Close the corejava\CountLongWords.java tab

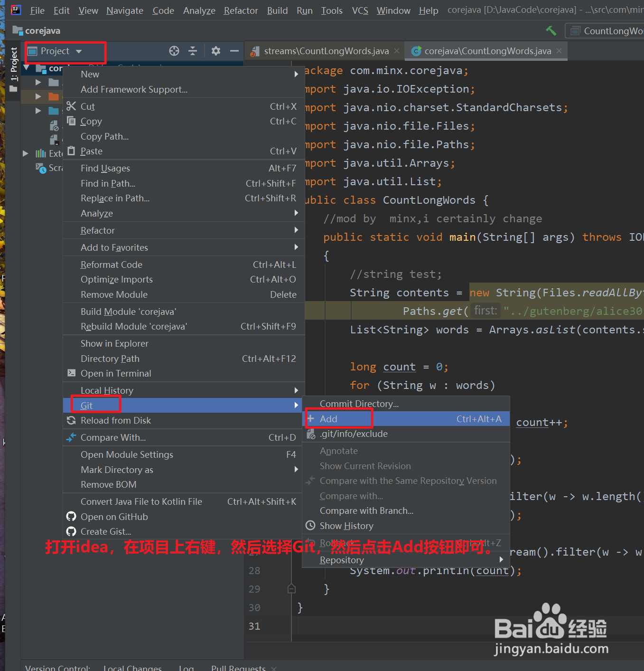[559, 51]
